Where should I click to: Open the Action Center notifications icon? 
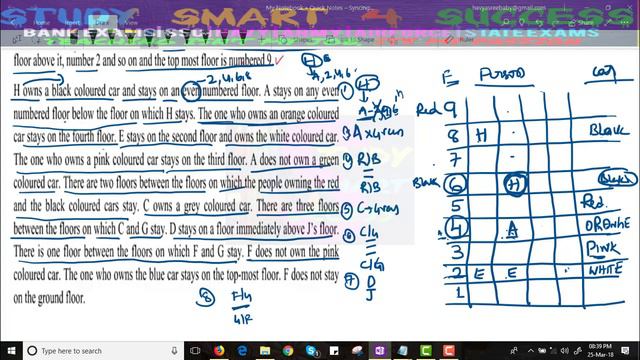(625, 351)
